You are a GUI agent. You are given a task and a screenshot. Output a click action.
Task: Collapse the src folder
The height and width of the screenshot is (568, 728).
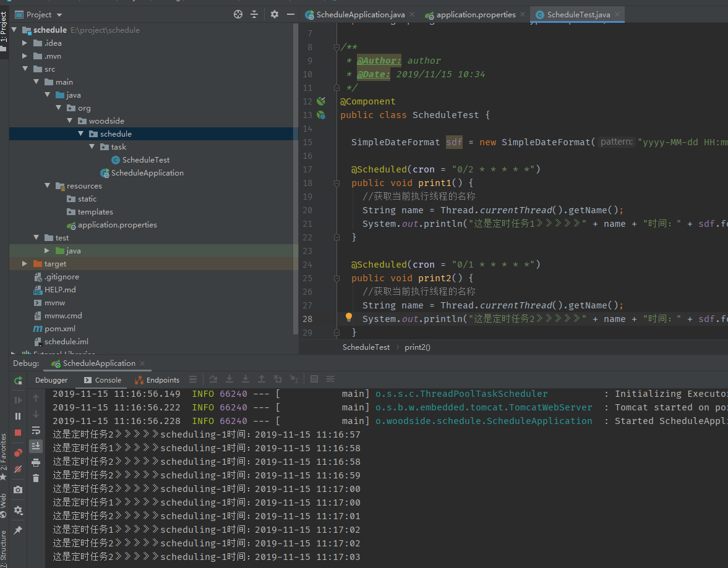coord(25,69)
